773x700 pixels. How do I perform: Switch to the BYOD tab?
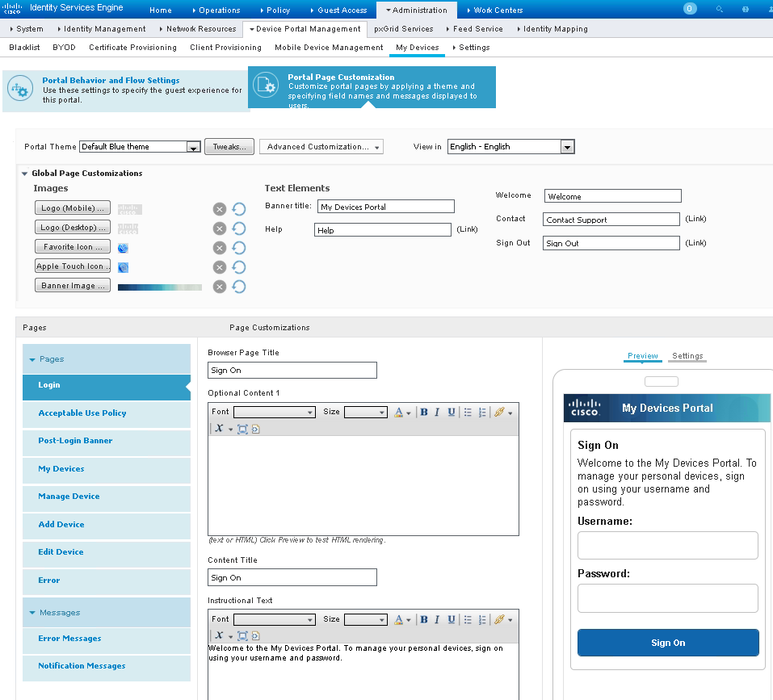coord(64,48)
